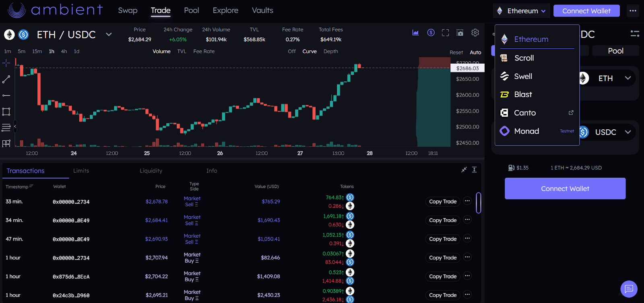644x303 pixels.
Task: Click Connect Wallet in top header
Action: click(x=586, y=11)
